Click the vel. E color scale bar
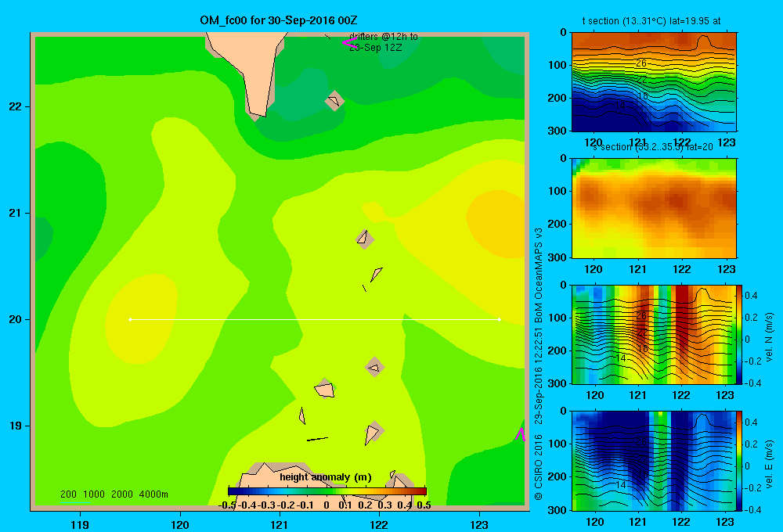This screenshot has width=783, height=532. pos(740,461)
